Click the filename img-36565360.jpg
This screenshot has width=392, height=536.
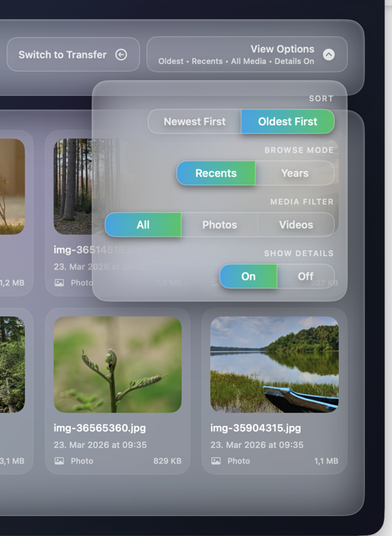tap(100, 428)
